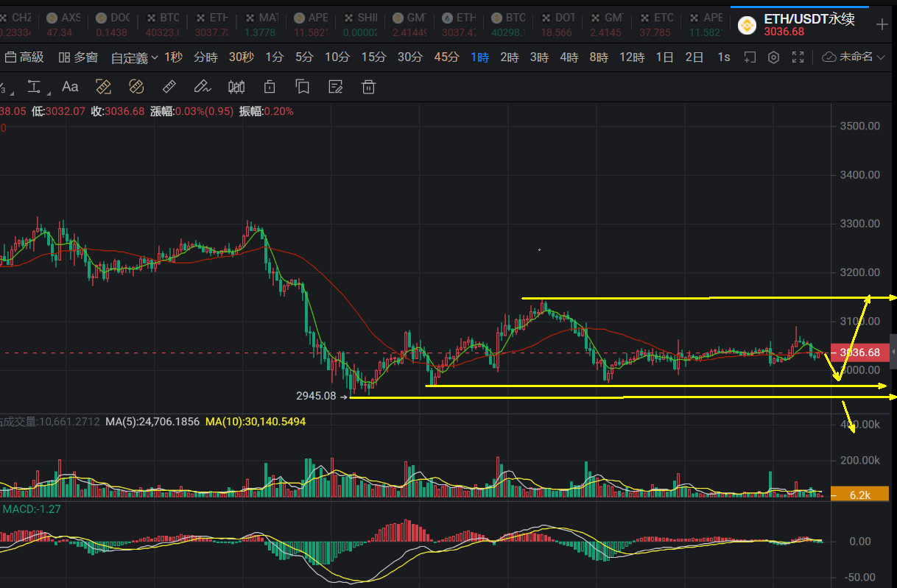Add a new symbol tab with plus
This screenshot has width=897, height=588.
click(882, 24)
